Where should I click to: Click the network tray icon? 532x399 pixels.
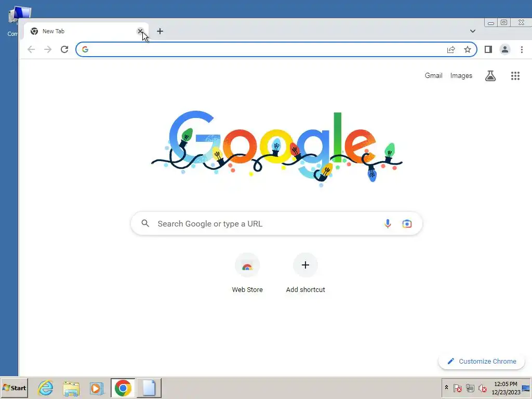coord(470,388)
